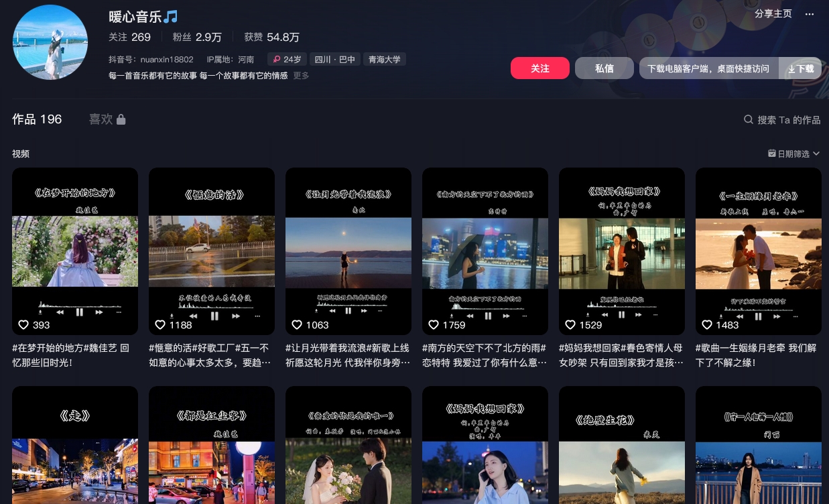Image resolution: width=829 pixels, height=504 pixels.
Task: Open video 《让月光带着我流浪》 thumbnail
Action: [x=348, y=251]
